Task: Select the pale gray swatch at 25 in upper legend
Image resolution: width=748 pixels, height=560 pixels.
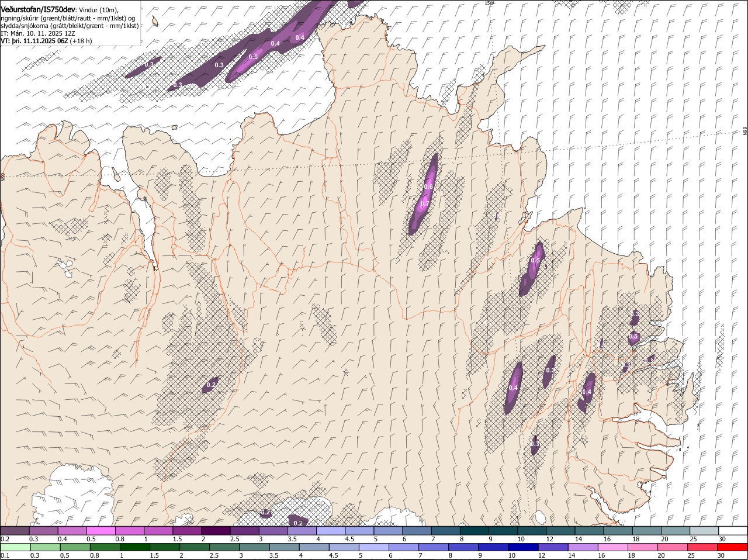Action: pyautogui.click(x=705, y=530)
